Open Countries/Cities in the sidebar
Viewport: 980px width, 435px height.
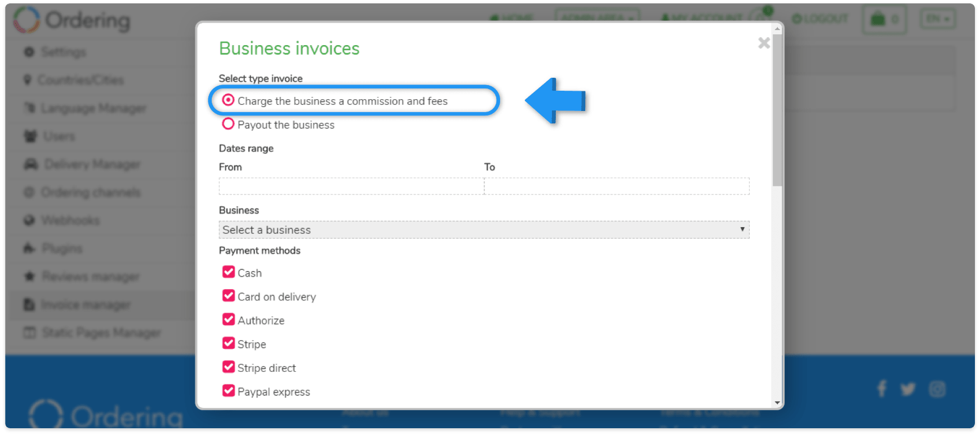click(x=81, y=80)
